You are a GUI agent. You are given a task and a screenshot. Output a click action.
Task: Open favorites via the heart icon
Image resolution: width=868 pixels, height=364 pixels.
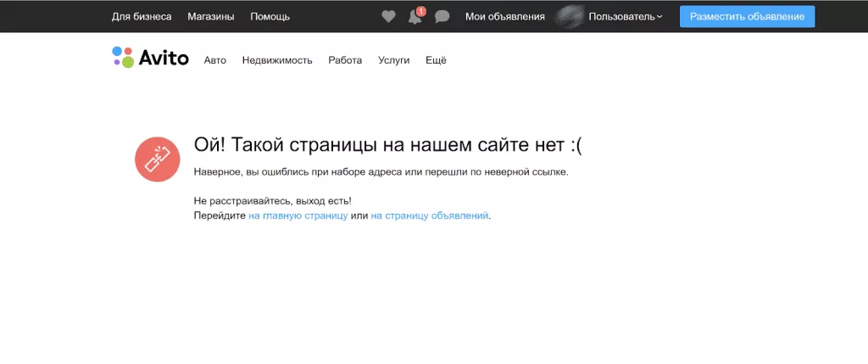coord(388,16)
